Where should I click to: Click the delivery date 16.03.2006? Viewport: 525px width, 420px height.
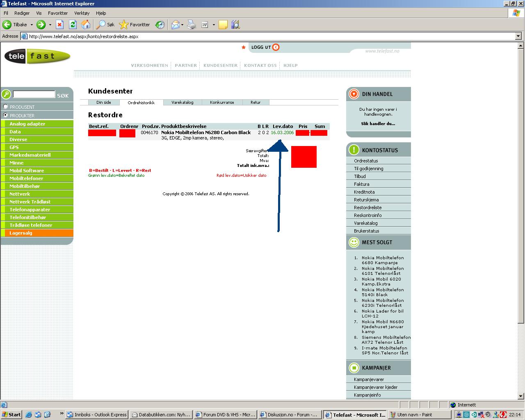pos(282,132)
